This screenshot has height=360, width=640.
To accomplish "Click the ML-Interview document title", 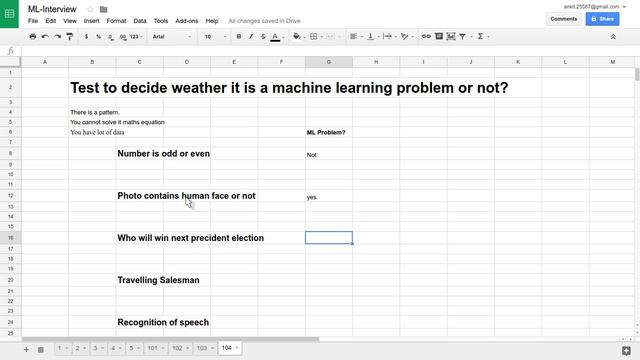I will click(52, 9).
